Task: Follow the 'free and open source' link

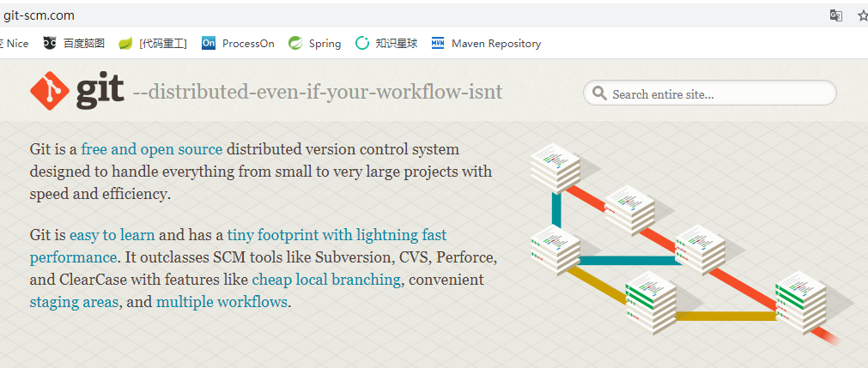Action: click(x=152, y=149)
